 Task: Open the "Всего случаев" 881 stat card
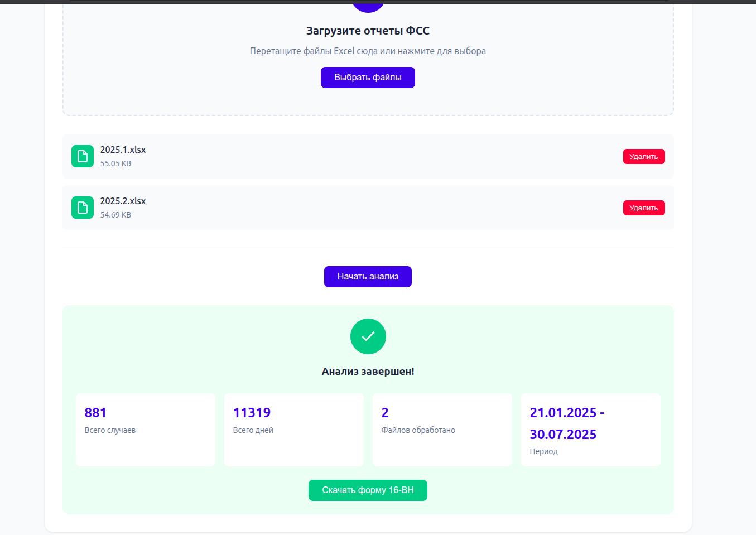(145, 430)
